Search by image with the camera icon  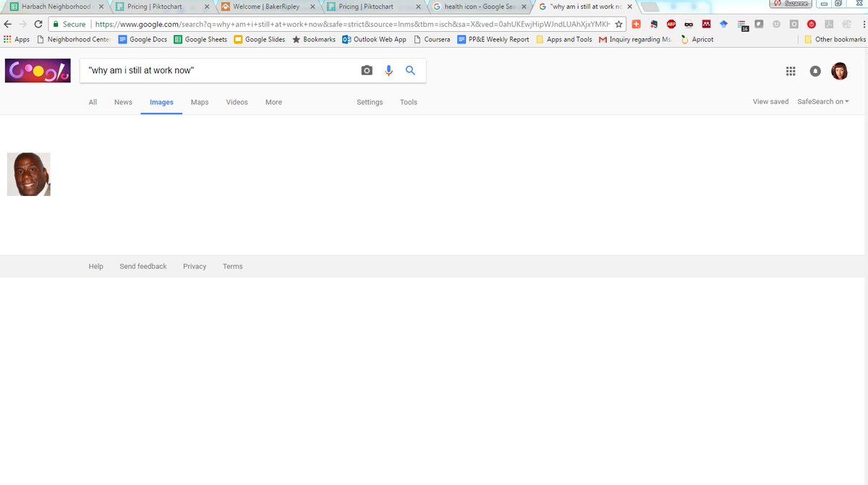(367, 70)
